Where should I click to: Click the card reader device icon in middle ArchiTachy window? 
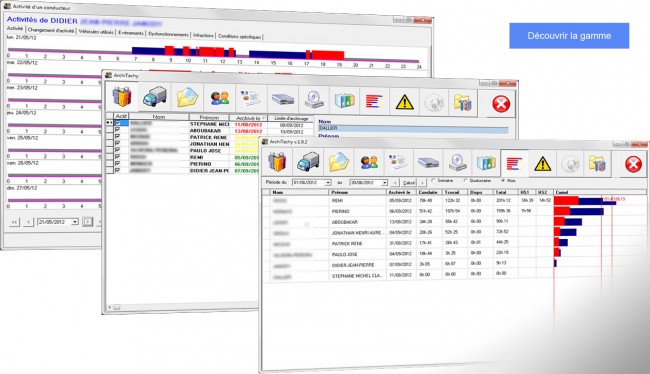click(283, 100)
